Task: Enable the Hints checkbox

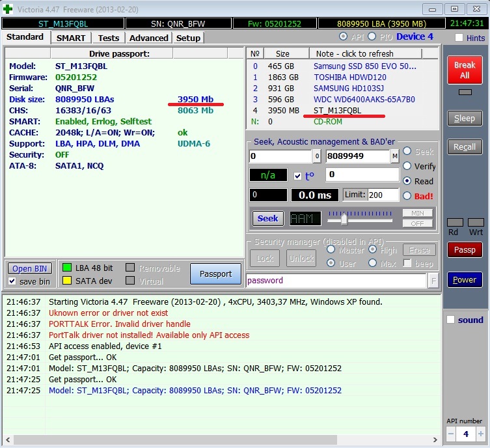Action: point(459,38)
